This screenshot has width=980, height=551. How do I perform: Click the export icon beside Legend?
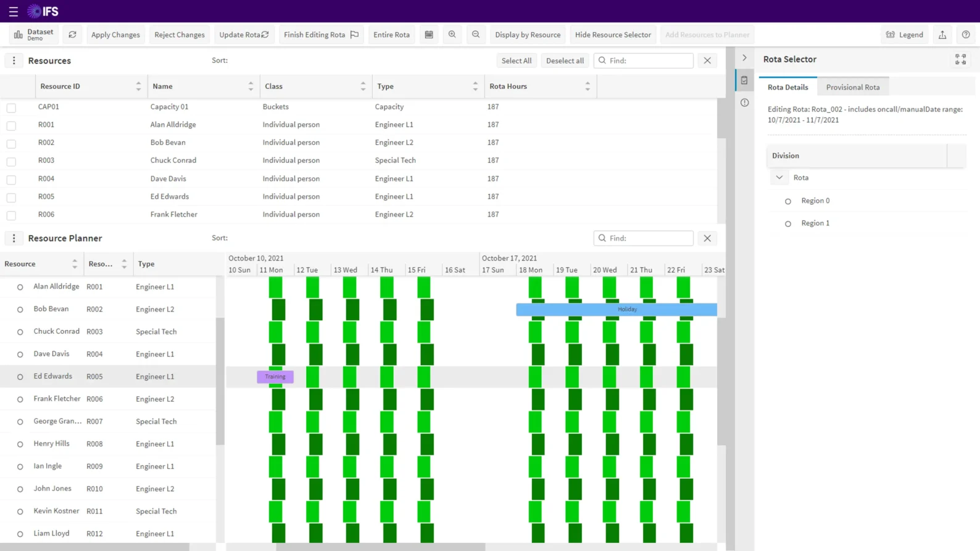point(942,35)
